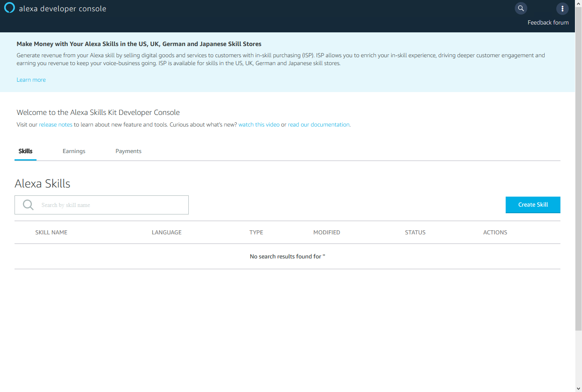
Task: Click the vertical scrollbar thumb
Action: (x=579, y=168)
